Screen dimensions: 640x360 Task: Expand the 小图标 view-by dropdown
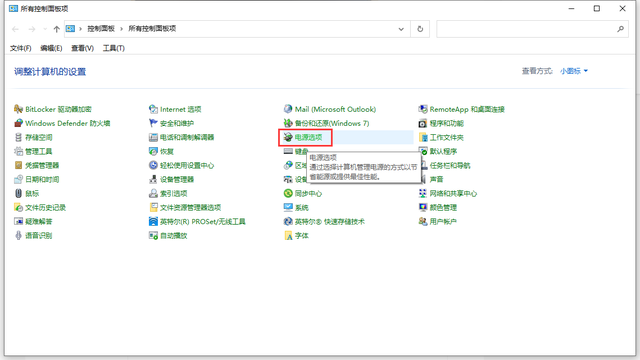tap(574, 71)
